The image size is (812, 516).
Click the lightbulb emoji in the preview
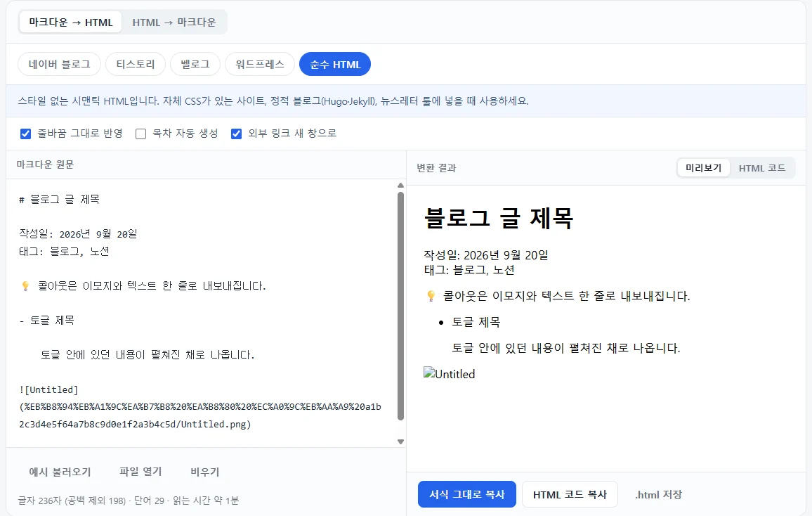click(x=431, y=296)
